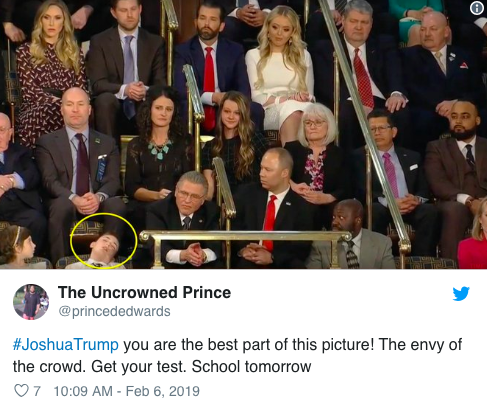Click the blue Twitter bird logo

(461, 293)
